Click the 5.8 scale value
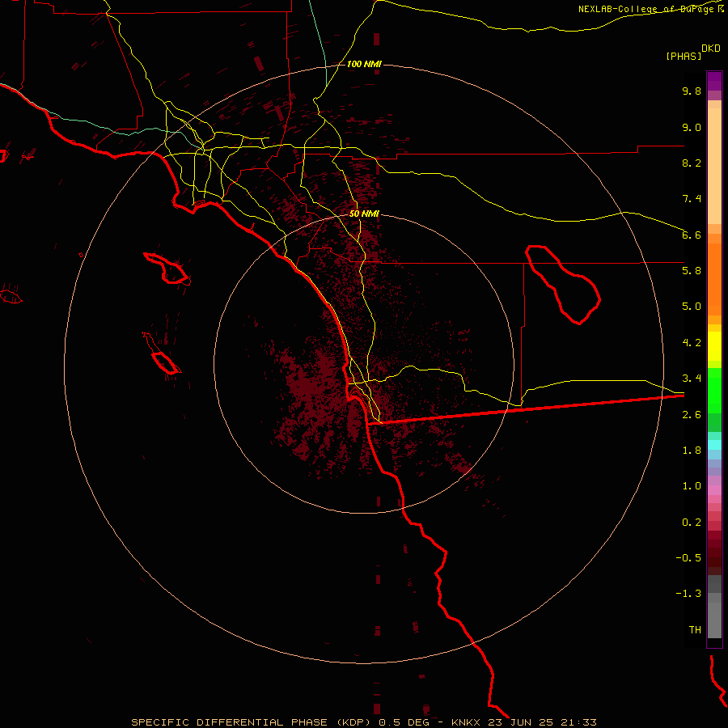Viewport: 728px width, 728px height. (x=692, y=271)
